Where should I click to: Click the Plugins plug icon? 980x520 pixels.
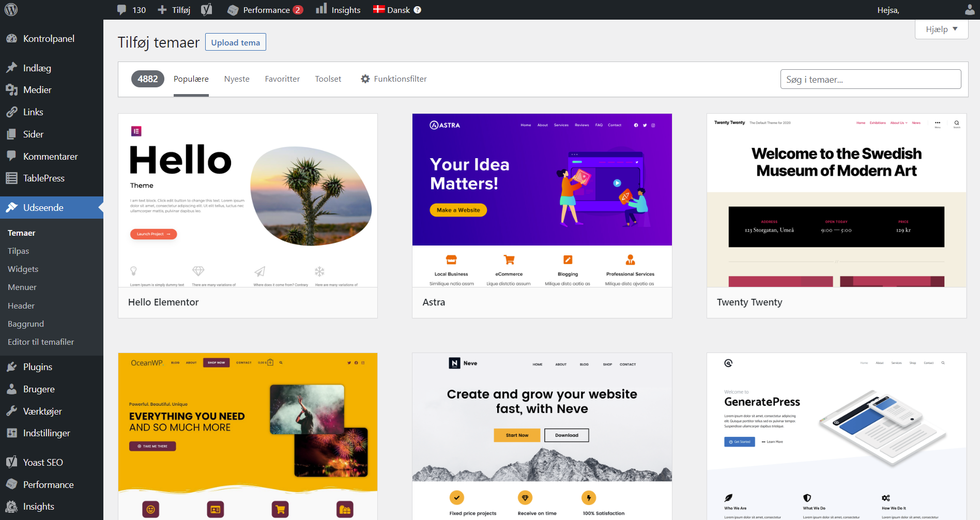pos(11,367)
